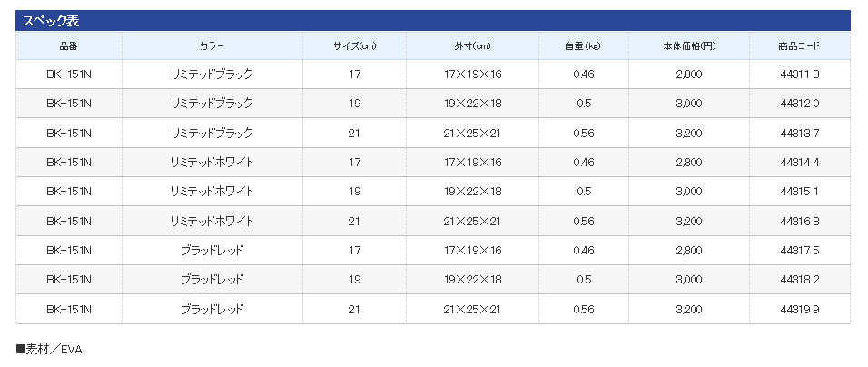This screenshot has height=367, width=868.
Task: Click the last ブラッドレッド color cell
Action: (x=212, y=309)
